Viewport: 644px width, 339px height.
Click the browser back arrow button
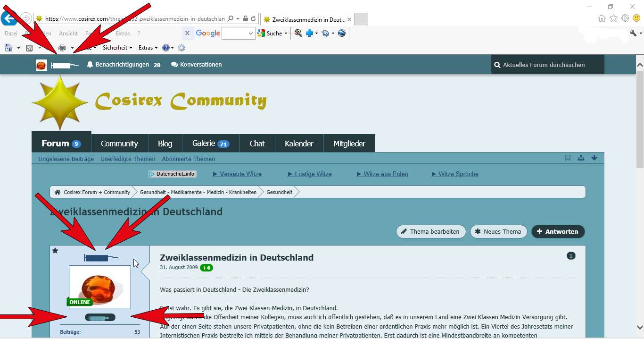[x=8, y=18]
